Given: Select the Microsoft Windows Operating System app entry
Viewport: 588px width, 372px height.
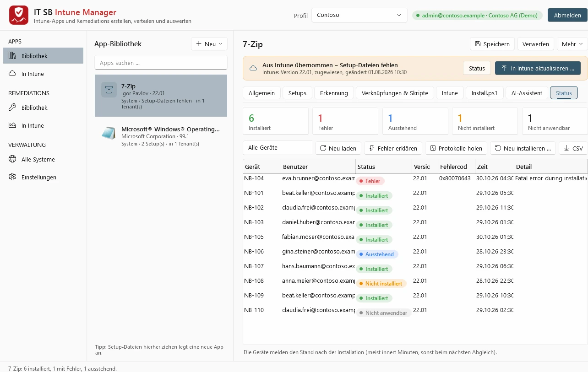Looking at the screenshot, I should [x=161, y=136].
